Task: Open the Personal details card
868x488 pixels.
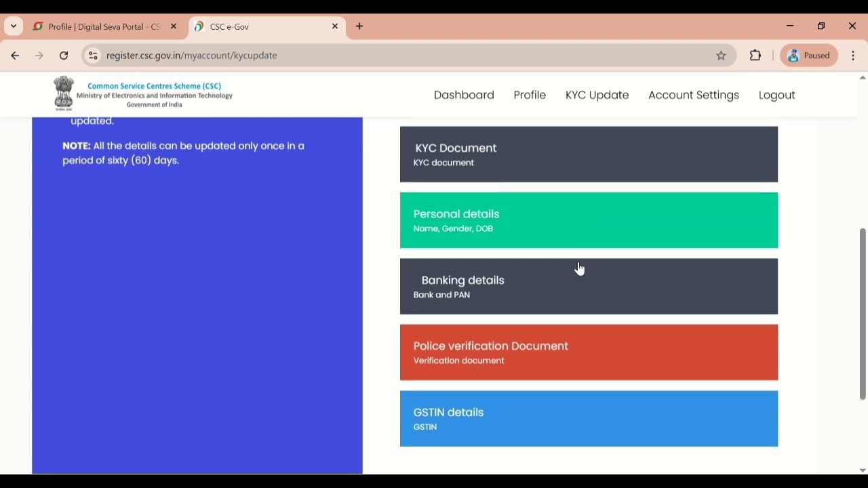Action: click(589, 221)
